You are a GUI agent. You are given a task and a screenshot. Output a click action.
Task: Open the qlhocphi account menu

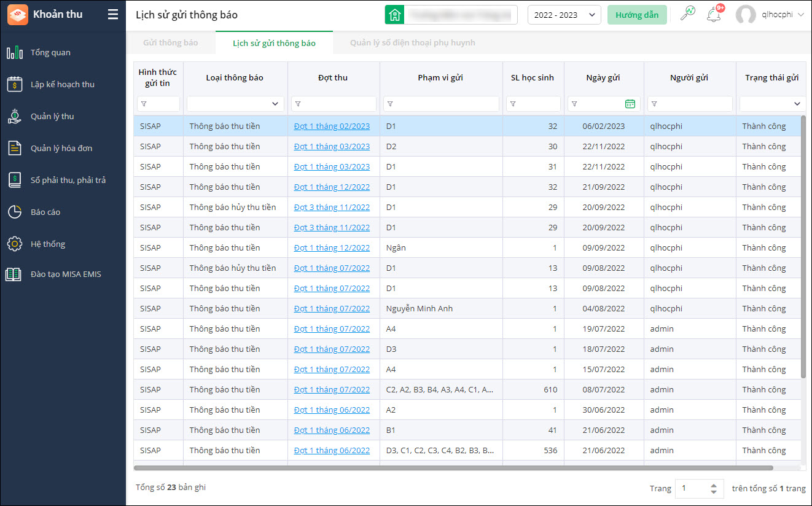(x=783, y=15)
